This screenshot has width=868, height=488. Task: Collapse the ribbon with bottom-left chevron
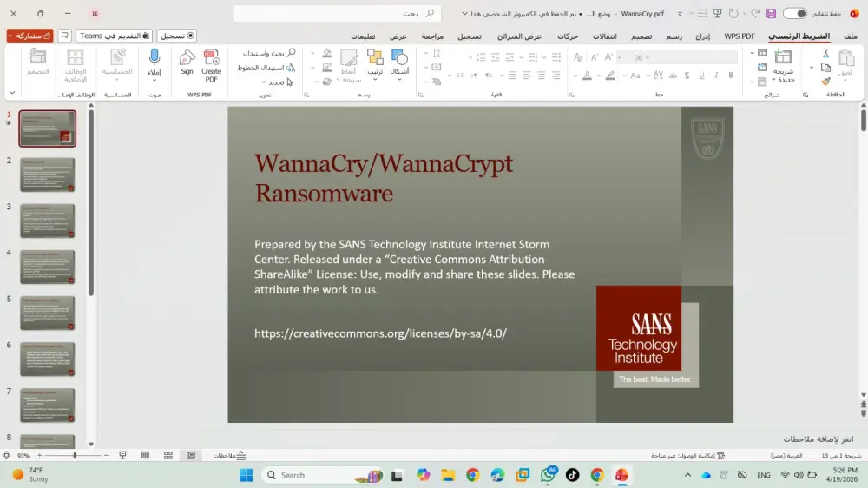pyautogui.click(x=11, y=93)
